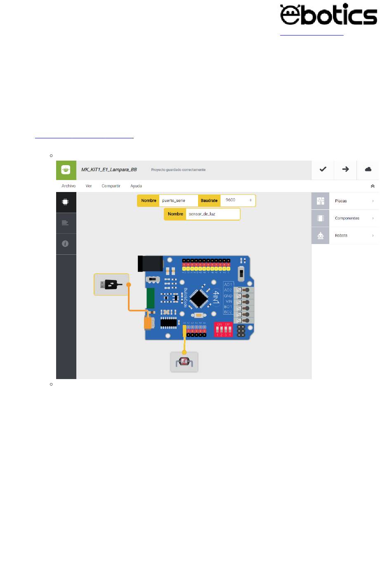Toggle DIP switch 3 on the board

226,330
